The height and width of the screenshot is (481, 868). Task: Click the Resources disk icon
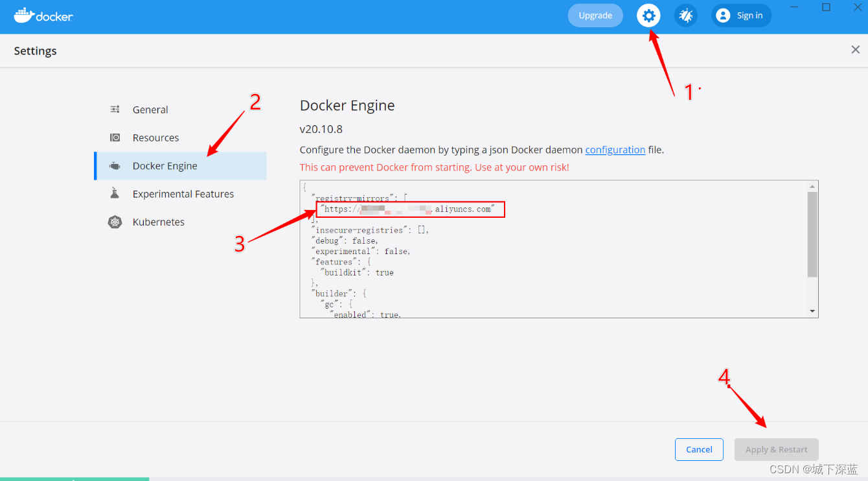coord(115,137)
